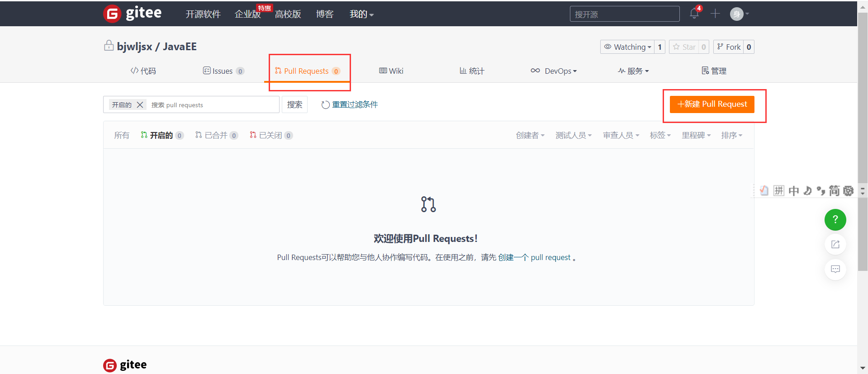Click the Fork button

(729, 47)
